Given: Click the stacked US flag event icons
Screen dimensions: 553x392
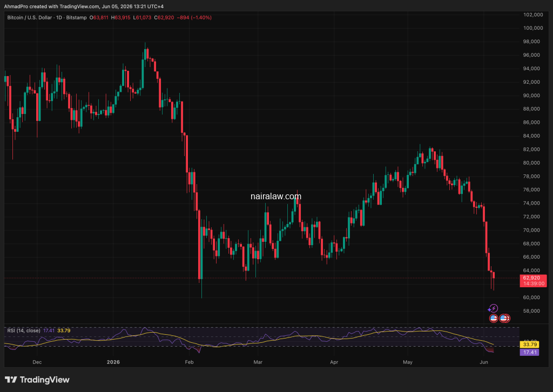Looking at the screenshot, I should click(x=505, y=319).
